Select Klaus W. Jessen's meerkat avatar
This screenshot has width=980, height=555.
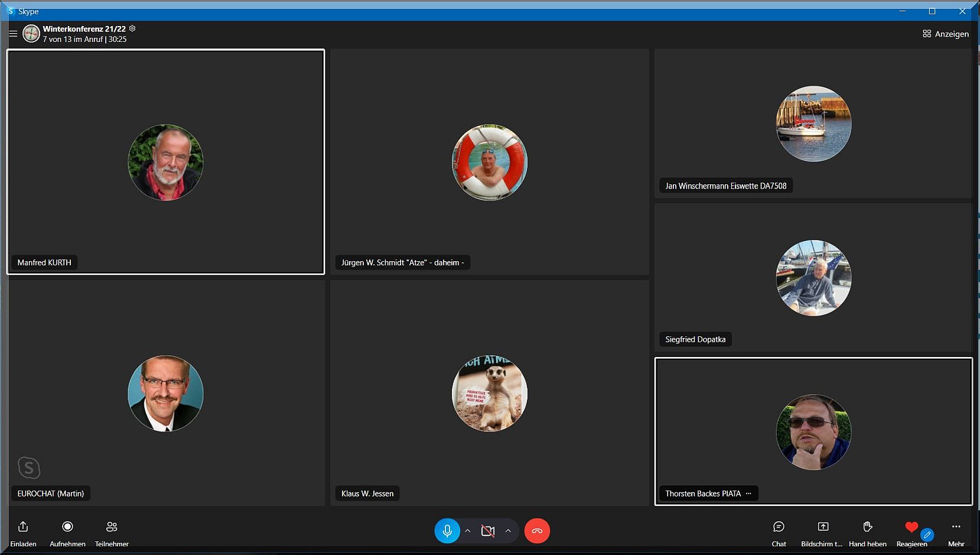[489, 393]
